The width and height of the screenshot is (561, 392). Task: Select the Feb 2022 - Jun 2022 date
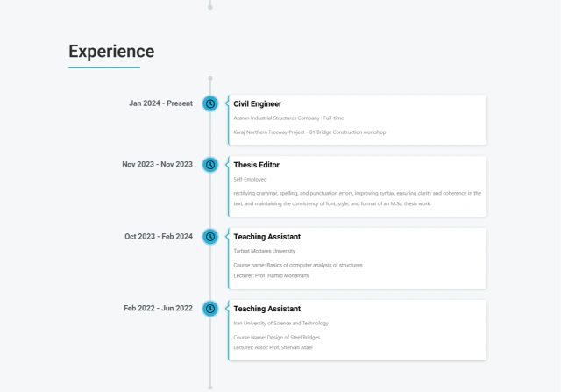[158, 309]
